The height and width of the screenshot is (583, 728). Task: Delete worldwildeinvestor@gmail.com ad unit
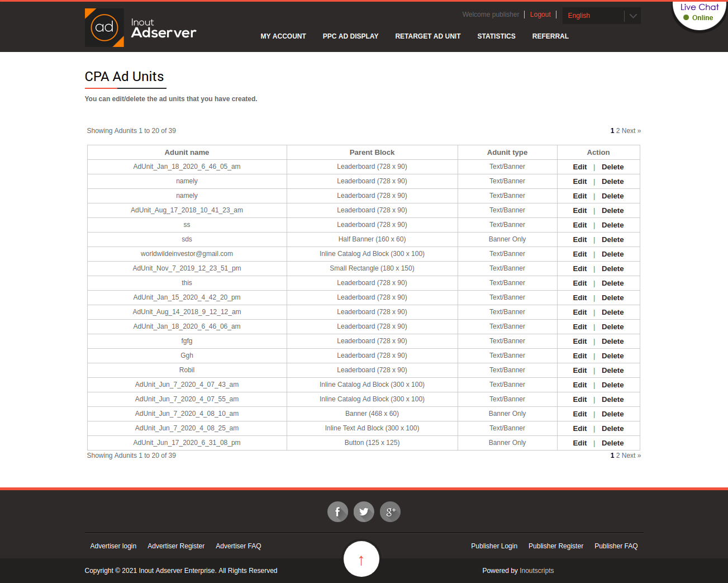612,254
